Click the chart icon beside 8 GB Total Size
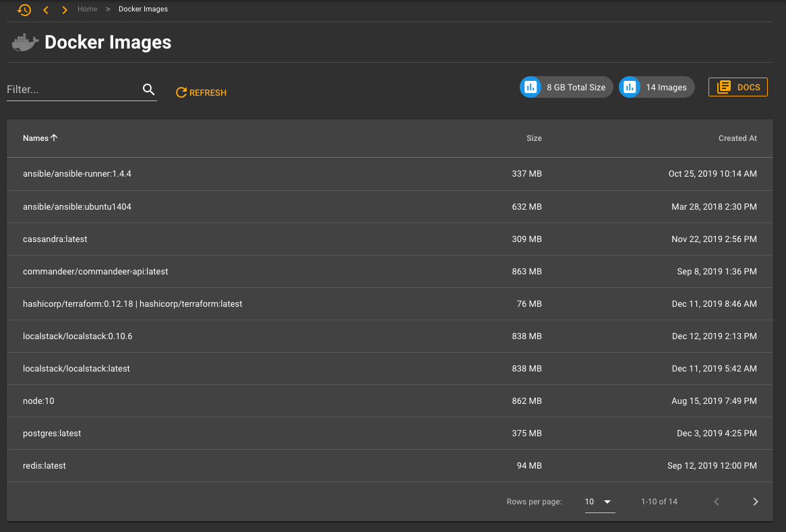Viewport: 786px width, 532px height. [531, 87]
